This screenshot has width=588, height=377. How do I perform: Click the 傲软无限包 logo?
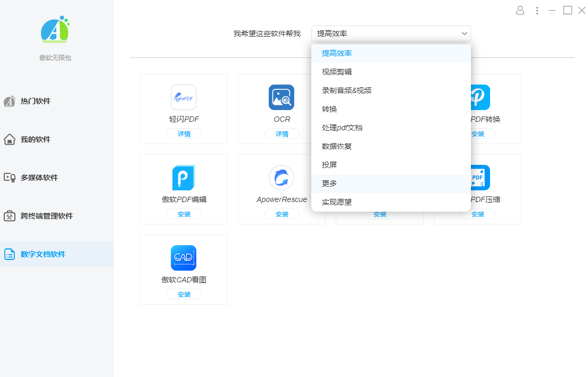tap(55, 30)
